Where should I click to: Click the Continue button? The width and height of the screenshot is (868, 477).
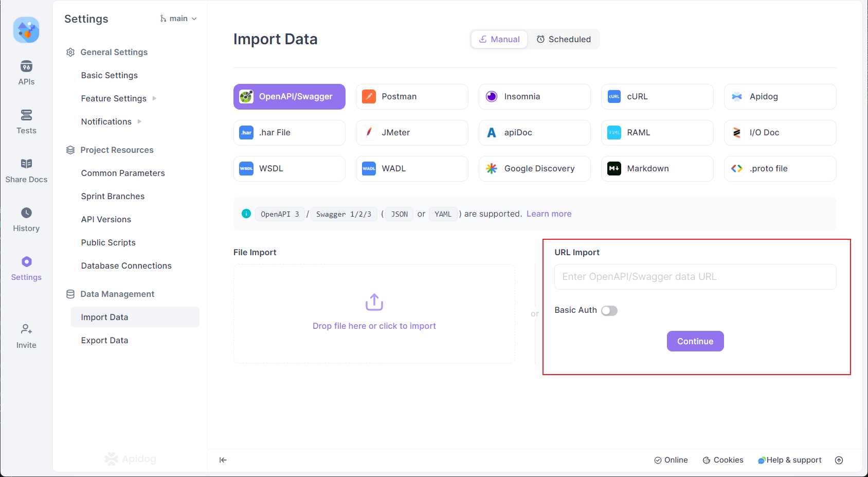pos(695,341)
